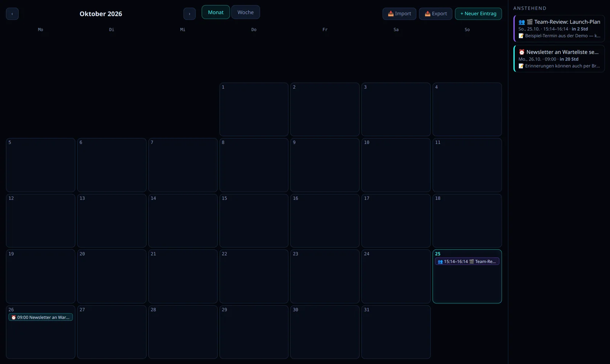Click the Fr weekday header
Viewport: 610px width, 364px height.
[325, 30]
